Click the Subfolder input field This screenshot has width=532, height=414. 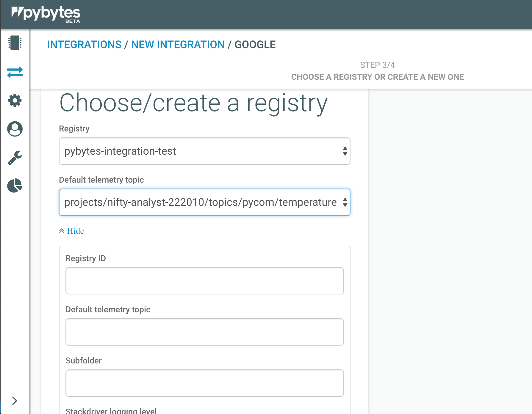(x=204, y=383)
